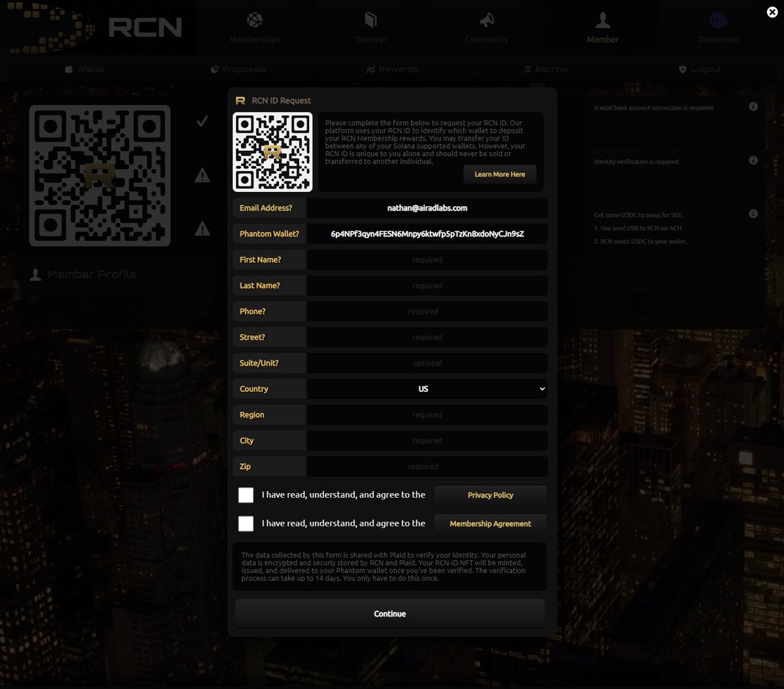
Task: Open the Memberships nav icon
Action: (254, 20)
